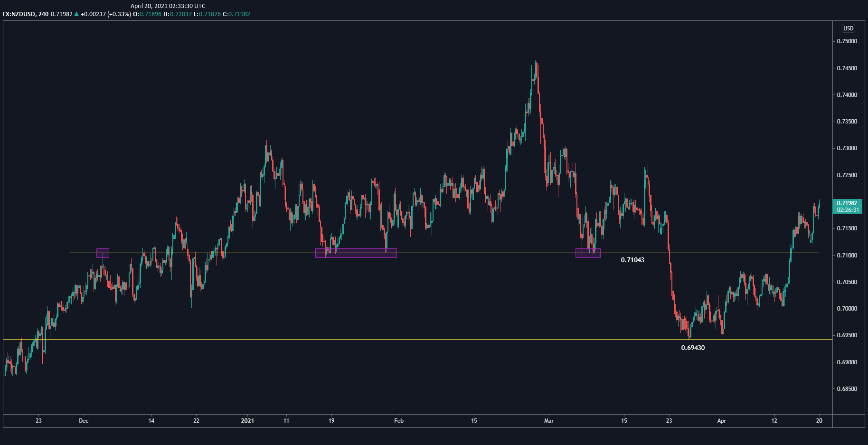Screen dimensions: 868x445
Task: Click the countdown timer below the price label
Action: click(x=849, y=209)
